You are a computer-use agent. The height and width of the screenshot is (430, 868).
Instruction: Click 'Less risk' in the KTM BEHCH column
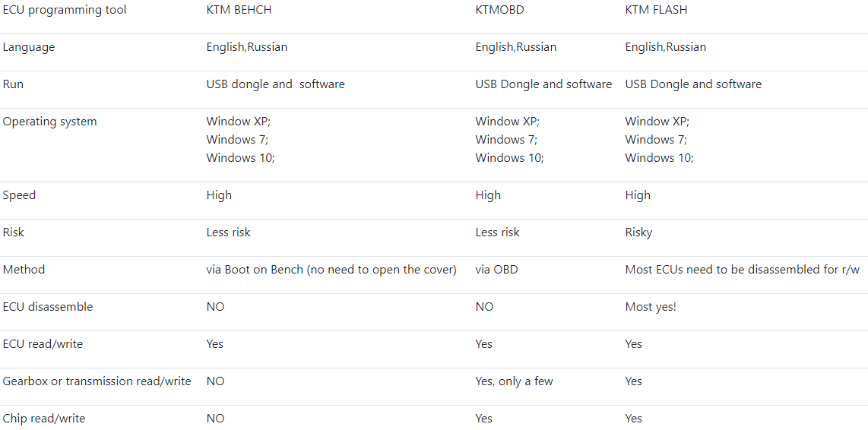tap(229, 232)
